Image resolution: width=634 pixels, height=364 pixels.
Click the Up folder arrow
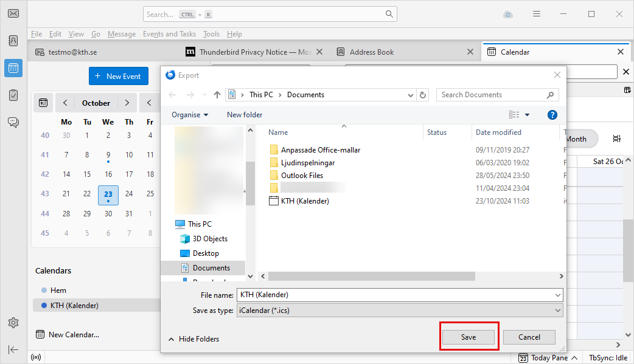point(217,95)
